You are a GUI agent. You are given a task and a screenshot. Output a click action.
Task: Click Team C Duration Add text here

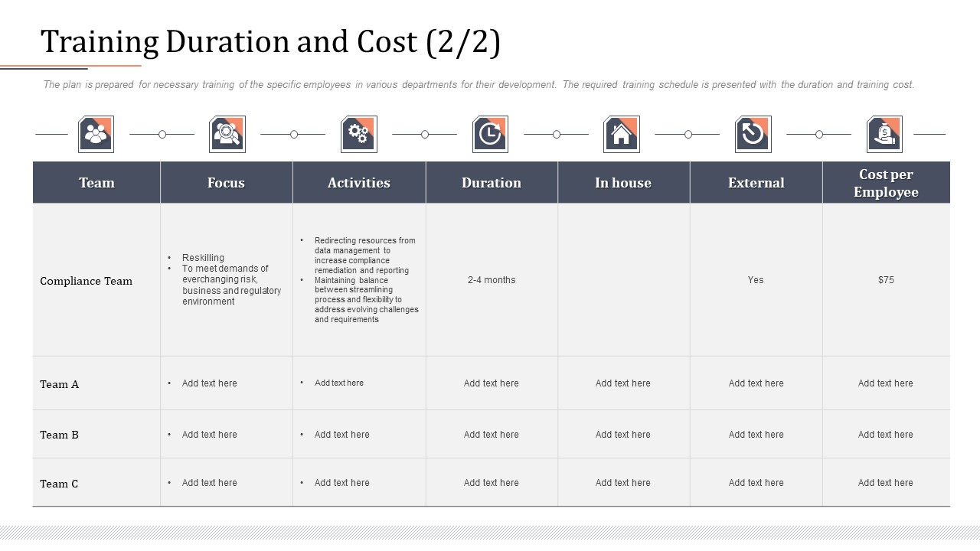pos(492,483)
